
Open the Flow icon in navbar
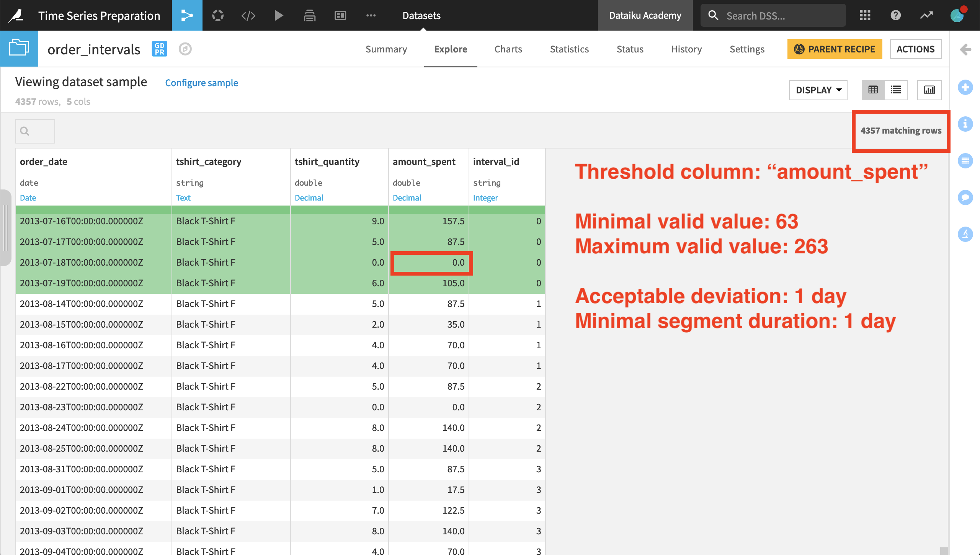[187, 15]
